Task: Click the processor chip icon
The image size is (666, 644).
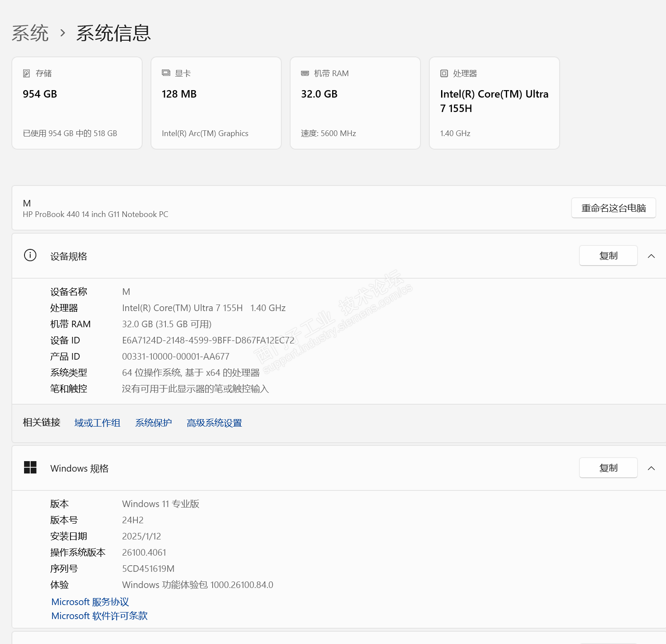Action: (444, 73)
